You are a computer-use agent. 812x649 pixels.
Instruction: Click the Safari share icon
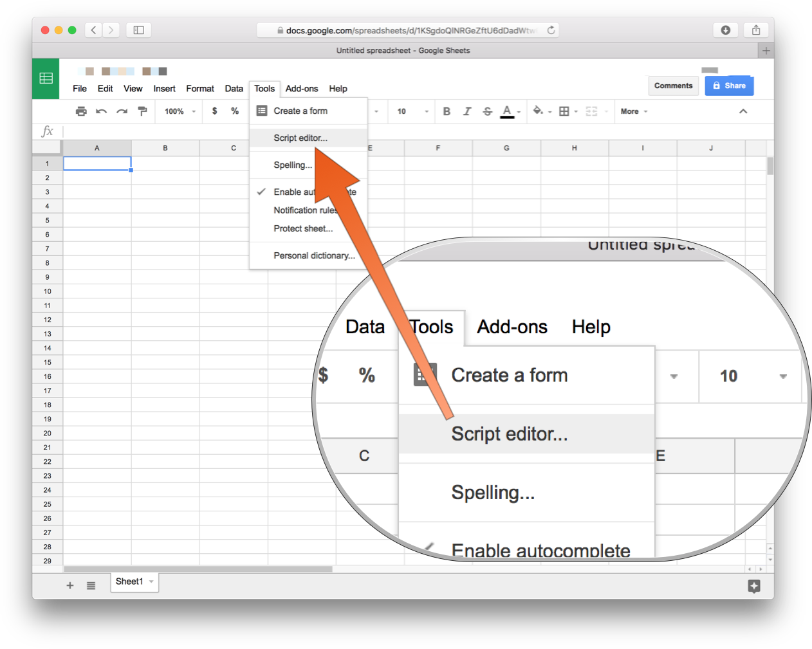(x=756, y=30)
